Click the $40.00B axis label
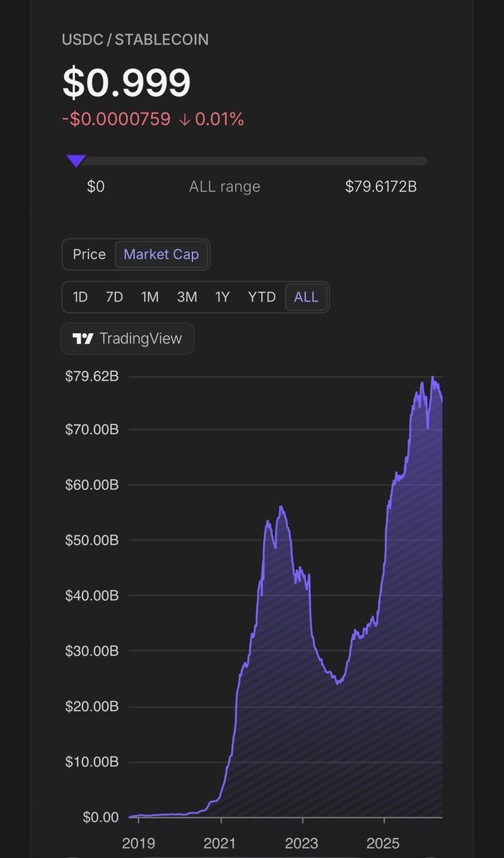The height and width of the screenshot is (858, 504). [x=93, y=596]
